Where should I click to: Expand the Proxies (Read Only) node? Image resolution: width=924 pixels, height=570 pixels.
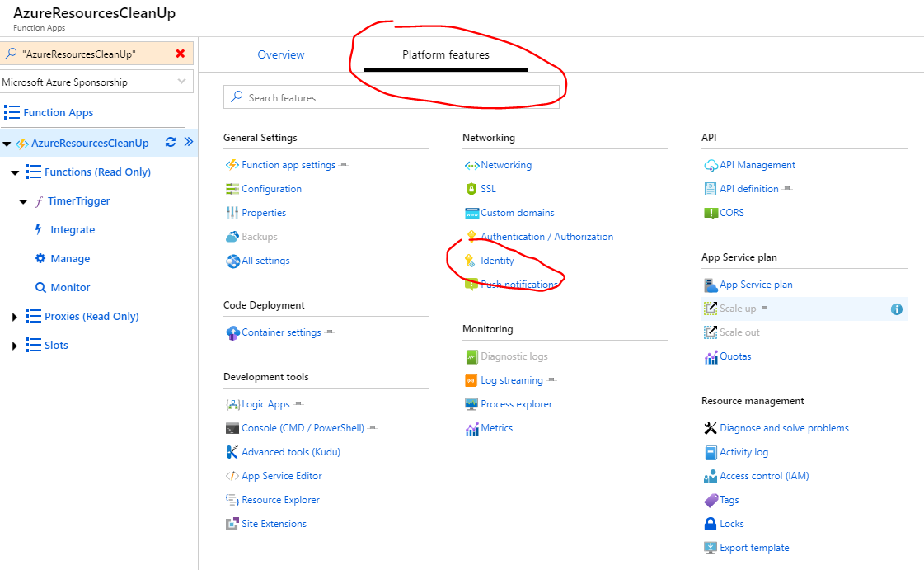(x=15, y=317)
